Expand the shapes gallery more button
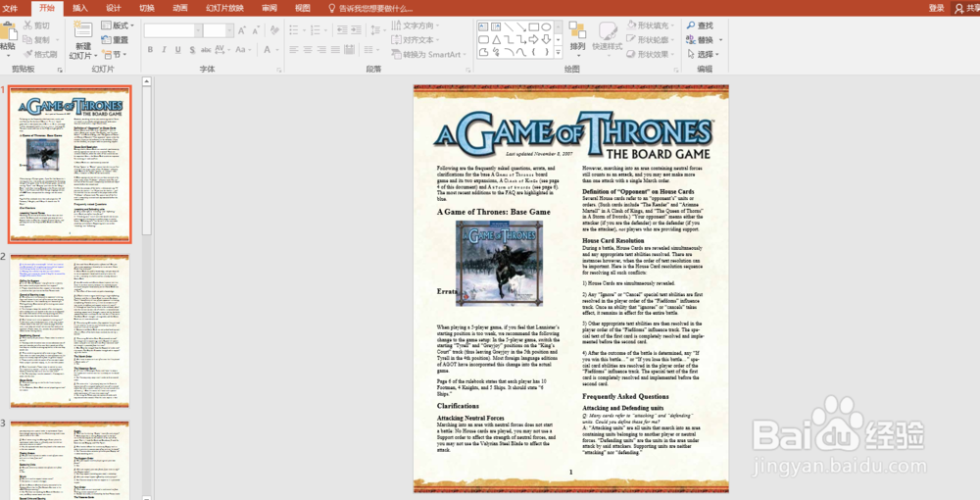Image resolution: width=980 pixels, height=500 pixels. 559,53
